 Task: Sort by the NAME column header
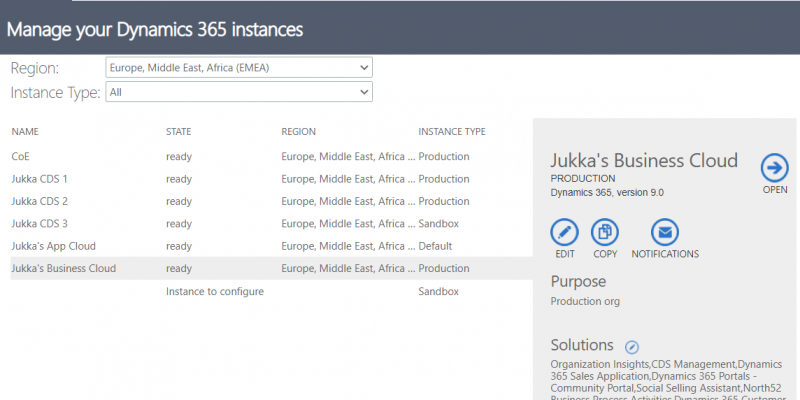[25, 132]
